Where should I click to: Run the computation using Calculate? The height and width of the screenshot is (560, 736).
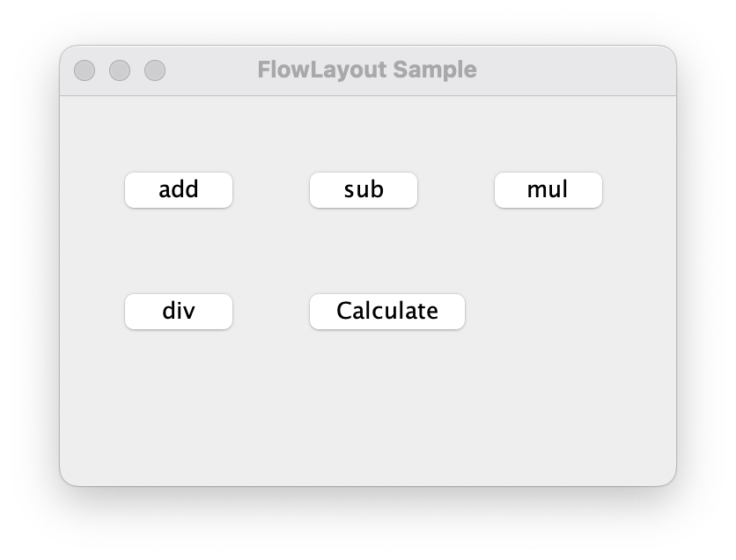[386, 312]
